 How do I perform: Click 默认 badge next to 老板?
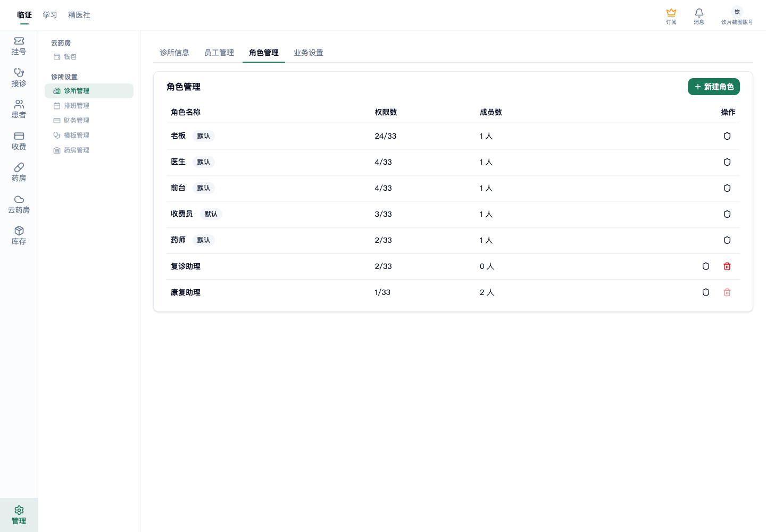pos(204,136)
